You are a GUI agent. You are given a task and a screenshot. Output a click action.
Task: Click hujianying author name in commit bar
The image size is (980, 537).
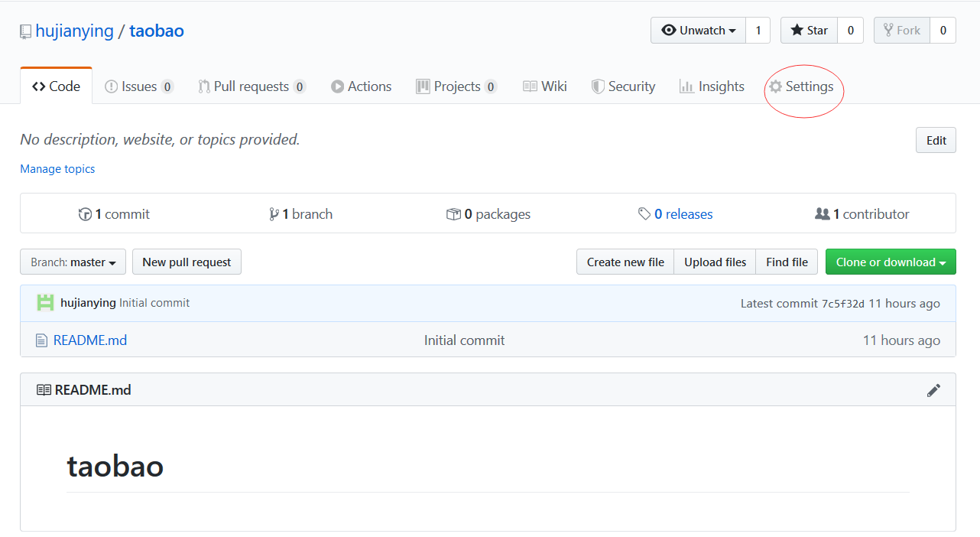point(88,303)
